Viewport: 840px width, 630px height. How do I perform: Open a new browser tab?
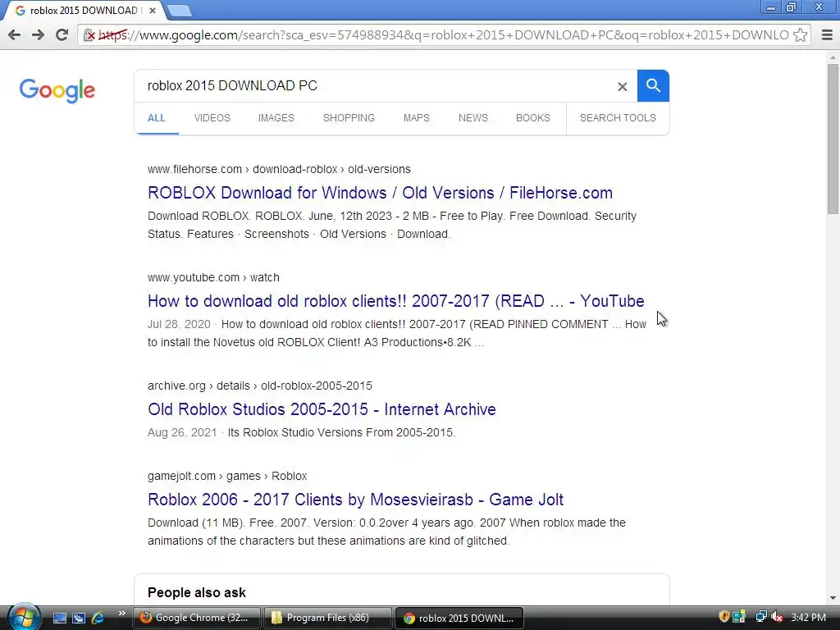click(x=179, y=10)
